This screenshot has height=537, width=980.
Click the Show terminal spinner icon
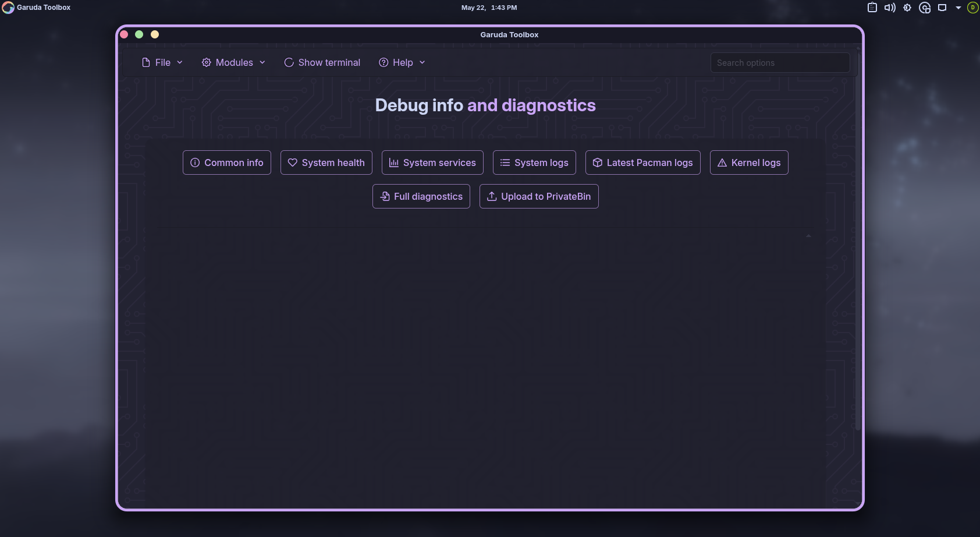pos(289,62)
